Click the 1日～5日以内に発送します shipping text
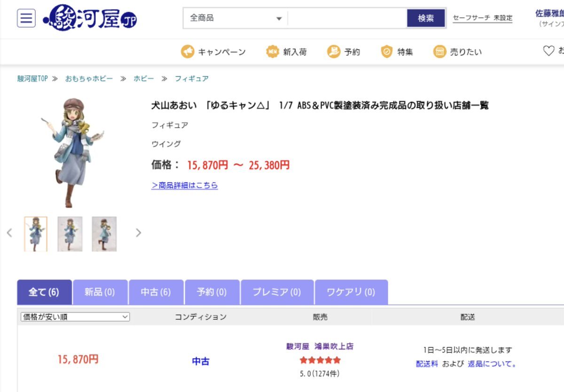 tap(468, 350)
